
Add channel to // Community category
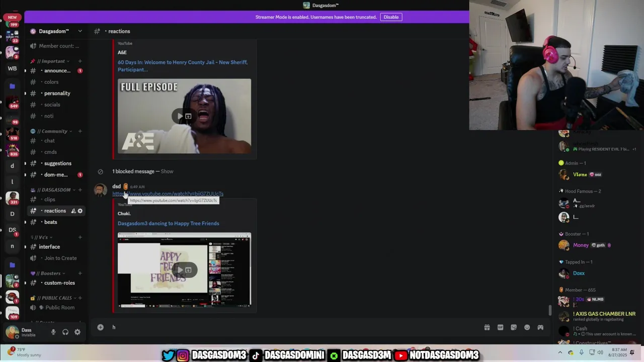80,131
